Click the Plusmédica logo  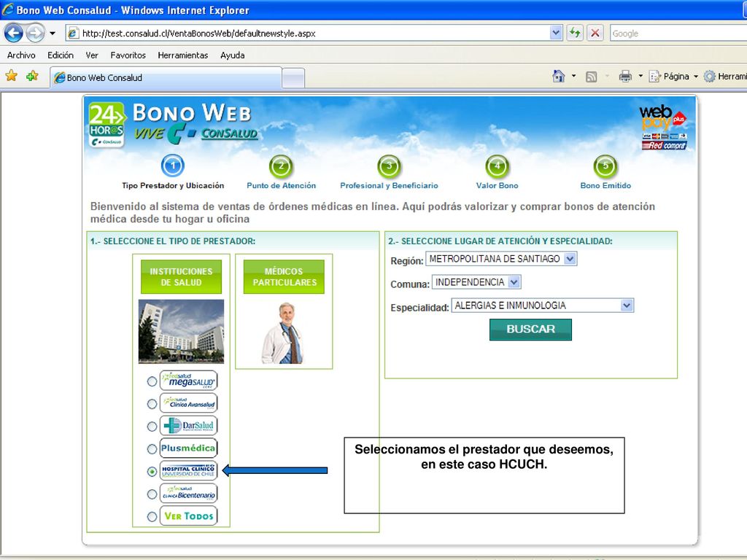pos(189,448)
